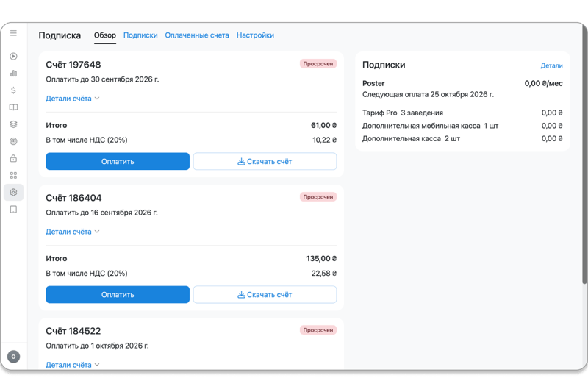Switch to the Обзор tab
The width and height of the screenshot is (588, 392).
pos(105,35)
